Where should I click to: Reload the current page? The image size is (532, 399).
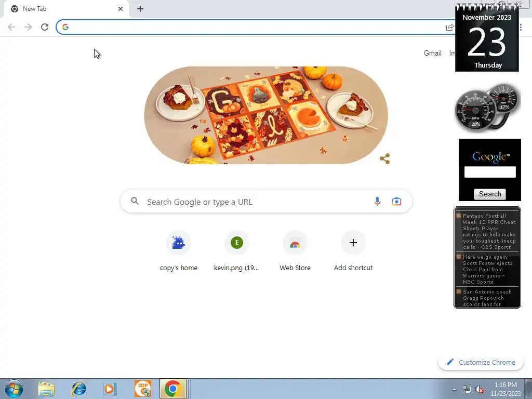click(x=45, y=27)
